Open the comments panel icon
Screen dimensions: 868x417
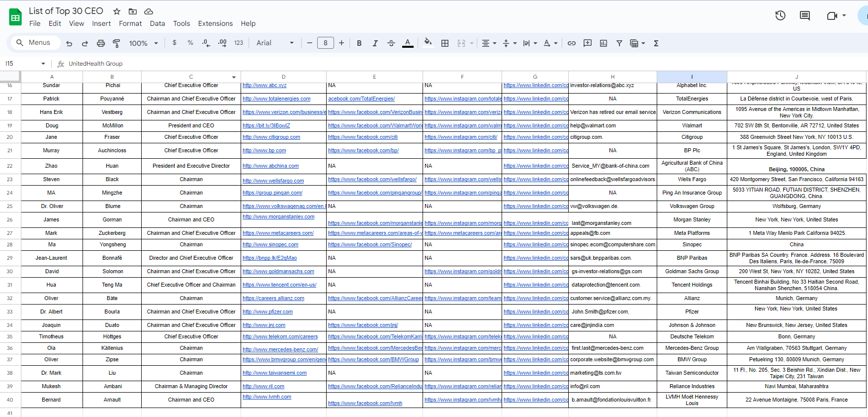click(x=805, y=15)
